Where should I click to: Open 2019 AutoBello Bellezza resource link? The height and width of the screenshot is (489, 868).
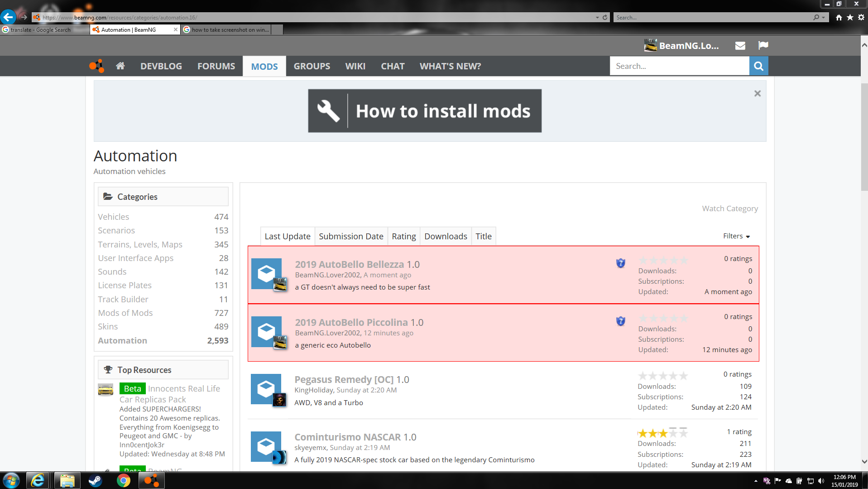pos(350,264)
